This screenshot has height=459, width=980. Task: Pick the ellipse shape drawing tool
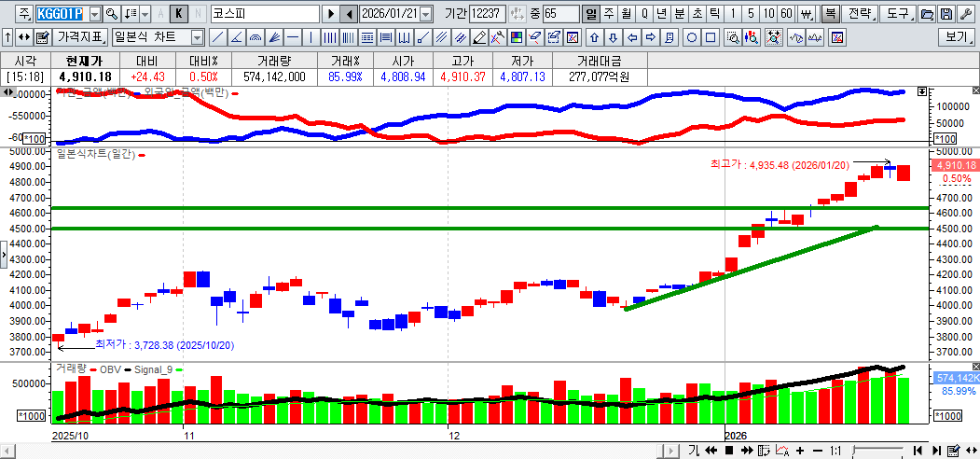[x=692, y=37]
